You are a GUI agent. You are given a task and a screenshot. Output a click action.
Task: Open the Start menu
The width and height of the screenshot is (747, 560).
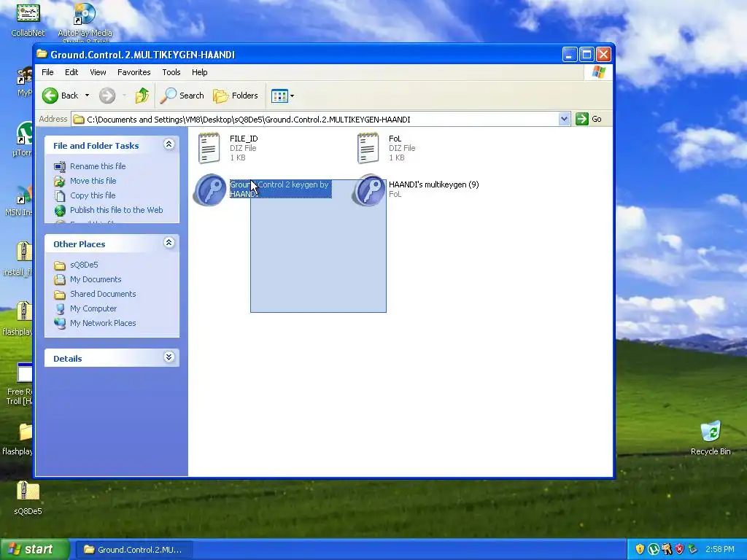[34, 550]
